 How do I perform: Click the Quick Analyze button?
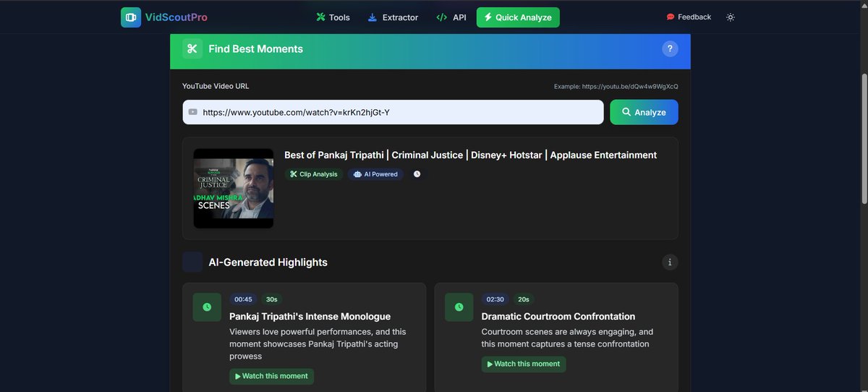coord(518,17)
